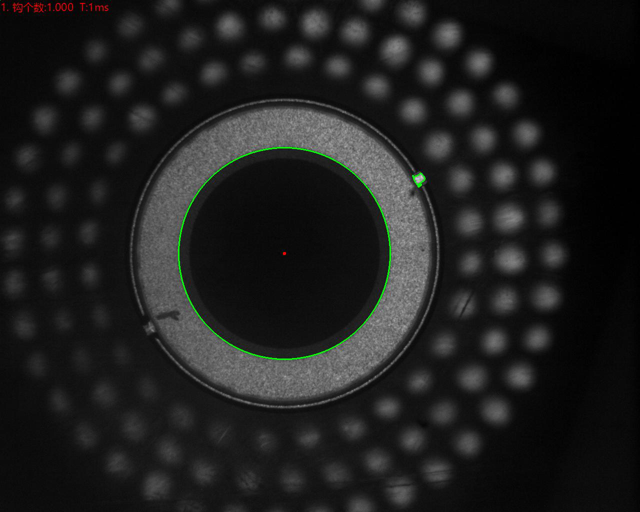Click the rightmost point of the green circle
640x512 pixels.
point(390,253)
